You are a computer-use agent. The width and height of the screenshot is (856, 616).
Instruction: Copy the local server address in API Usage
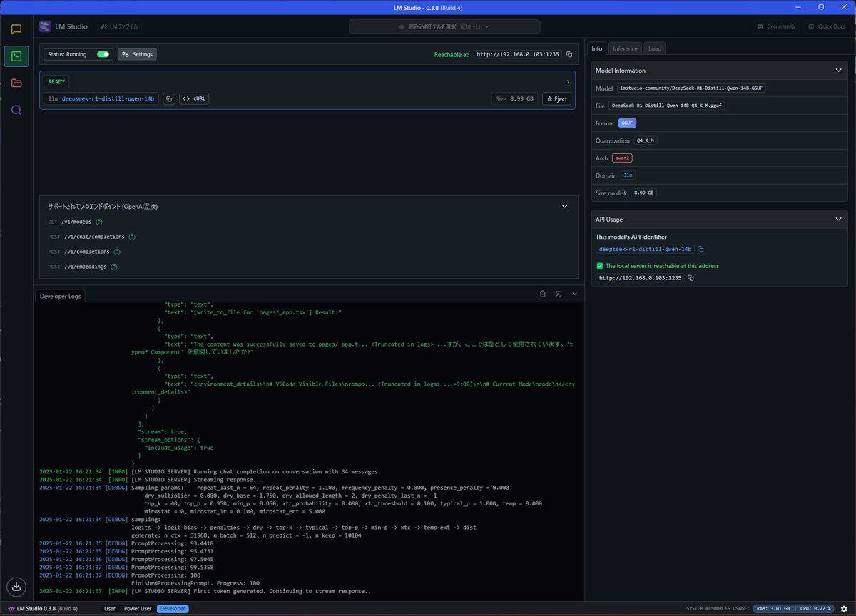coord(691,278)
